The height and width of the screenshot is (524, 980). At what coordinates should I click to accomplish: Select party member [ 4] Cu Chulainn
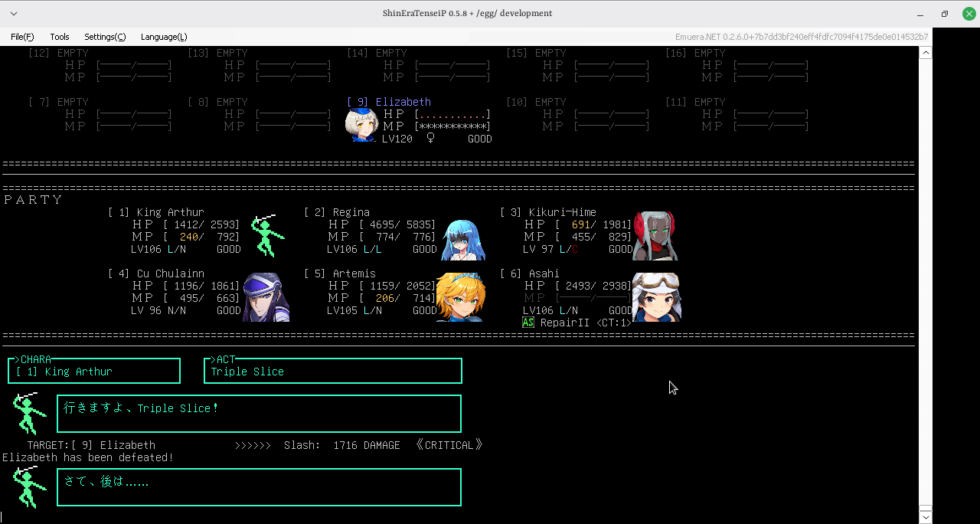(x=156, y=273)
